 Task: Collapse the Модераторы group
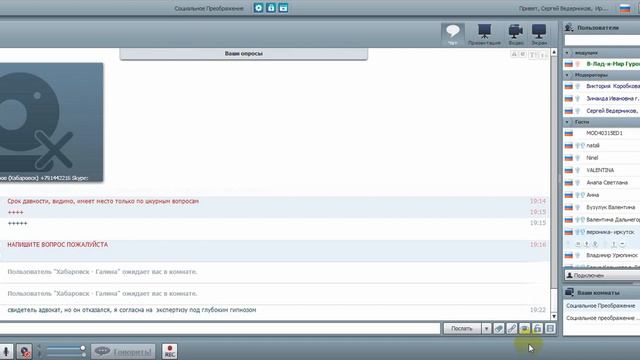click(x=567, y=75)
